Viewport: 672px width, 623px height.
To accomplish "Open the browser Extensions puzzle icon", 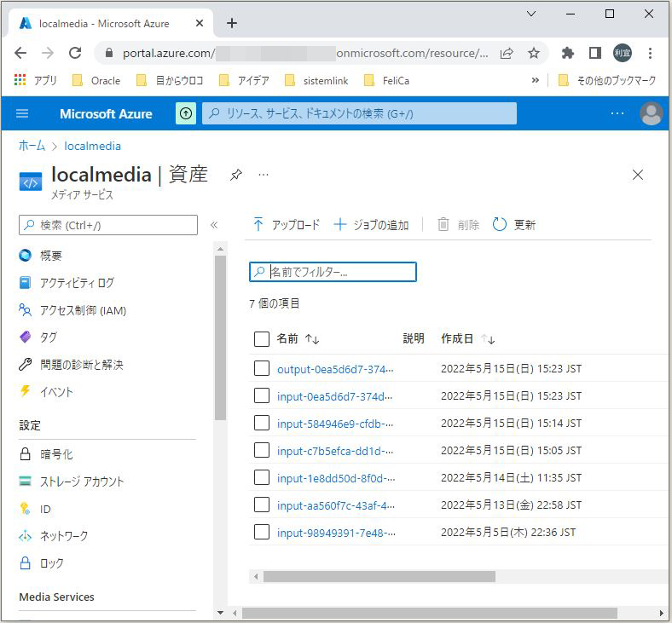I will 567,53.
